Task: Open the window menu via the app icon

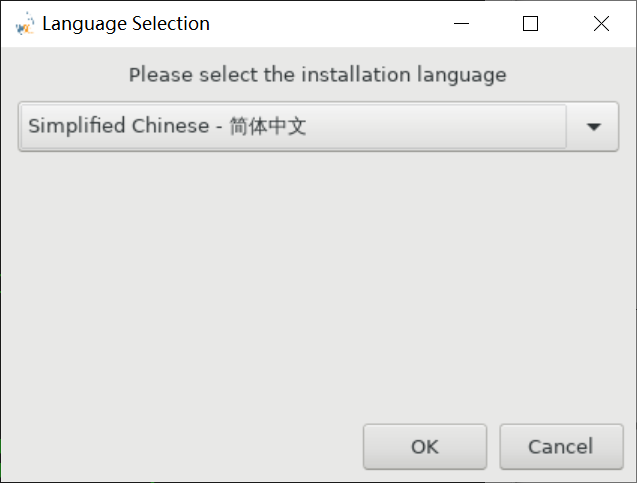Action: [26, 24]
